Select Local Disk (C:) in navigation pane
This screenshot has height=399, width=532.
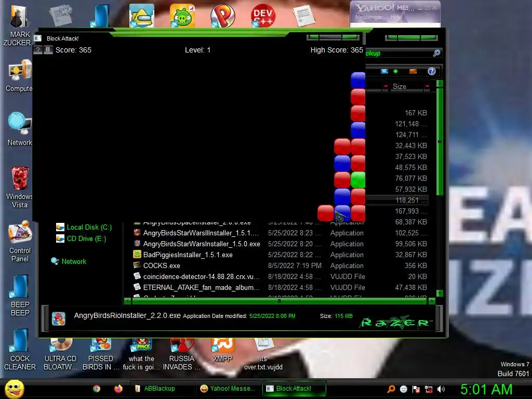[84, 228]
